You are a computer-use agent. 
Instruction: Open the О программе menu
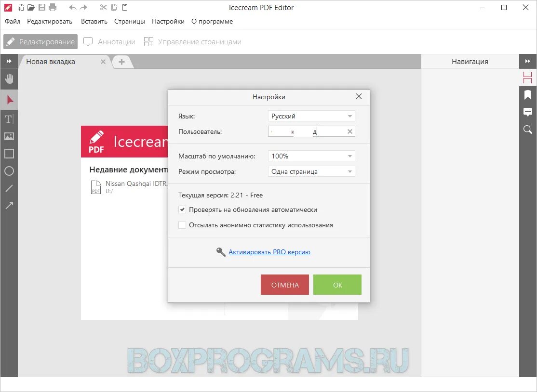tap(212, 21)
